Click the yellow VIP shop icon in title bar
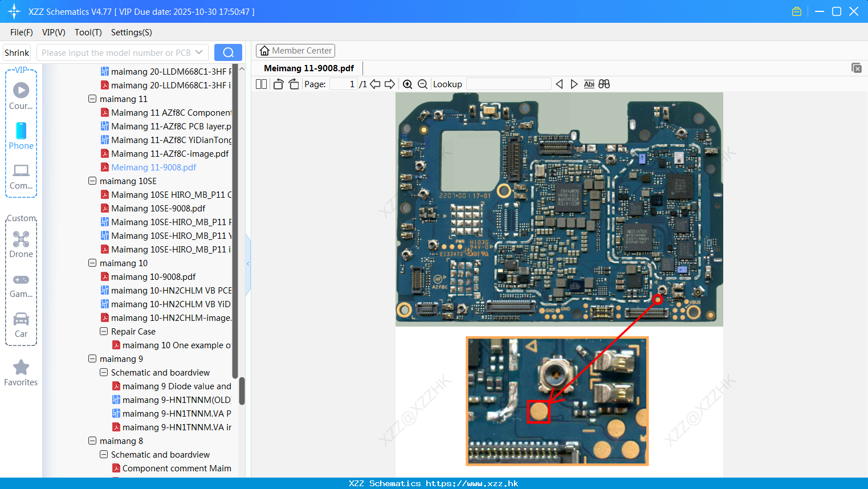 (797, 11)
